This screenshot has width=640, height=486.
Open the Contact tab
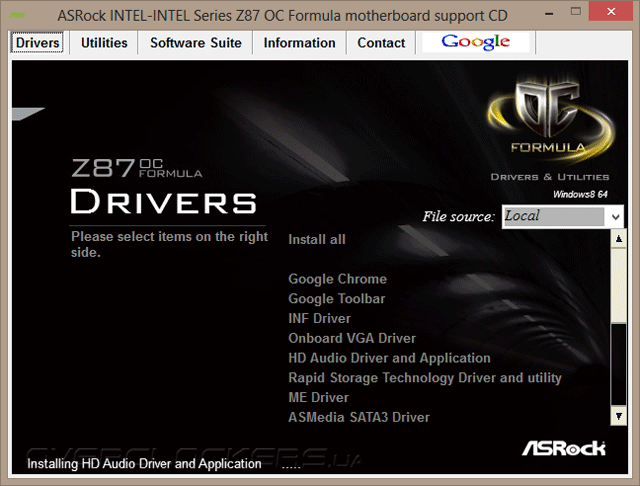[381, 43]
